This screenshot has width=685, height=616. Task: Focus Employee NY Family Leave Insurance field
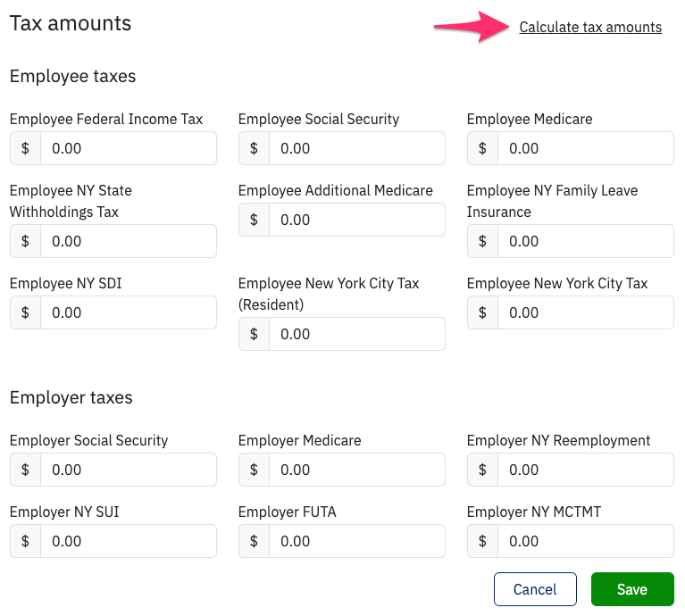click(x=585, y=241)
